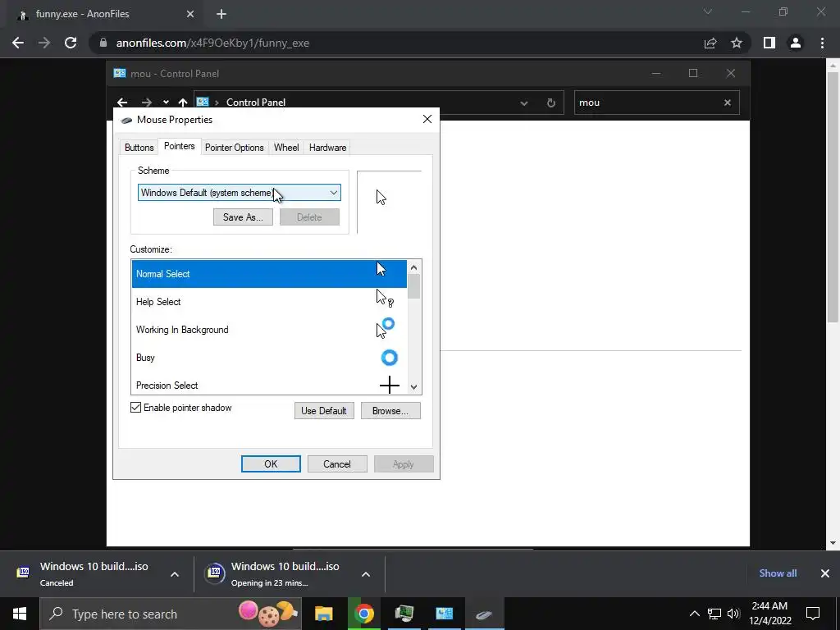Viewport: 840px width, 630px height.
Task: Click the Mouse Properties taskbar icon
Action: (484, 614)
